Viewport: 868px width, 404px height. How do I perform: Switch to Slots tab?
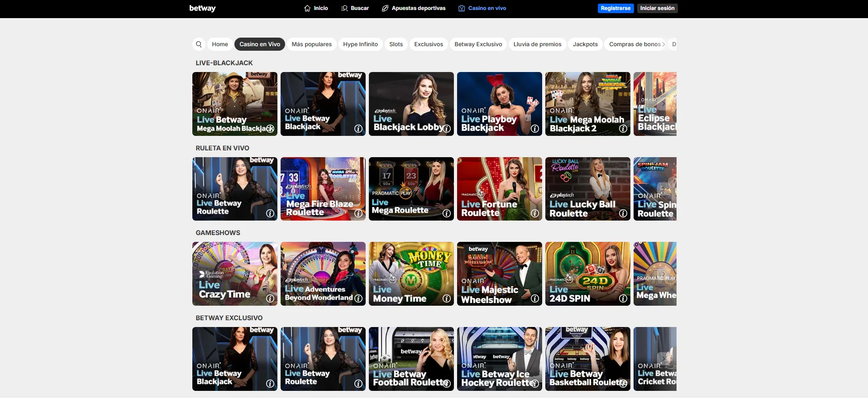(396, 44)
